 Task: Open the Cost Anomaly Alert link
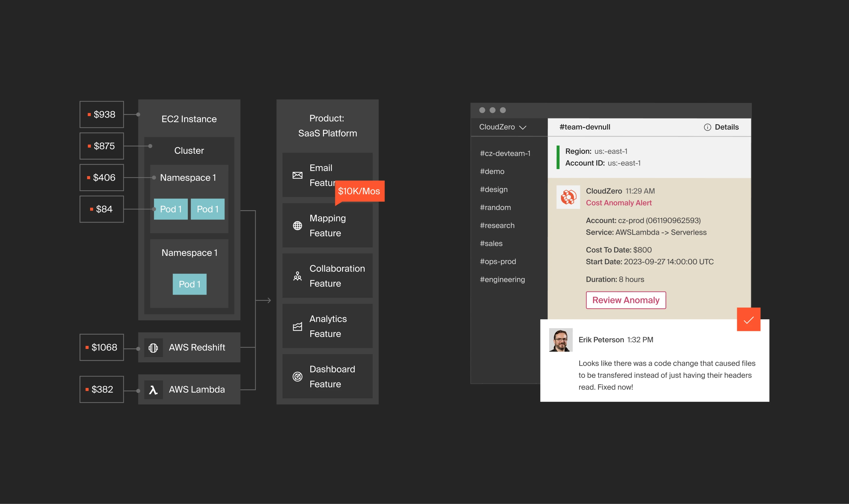coord(618,203)
